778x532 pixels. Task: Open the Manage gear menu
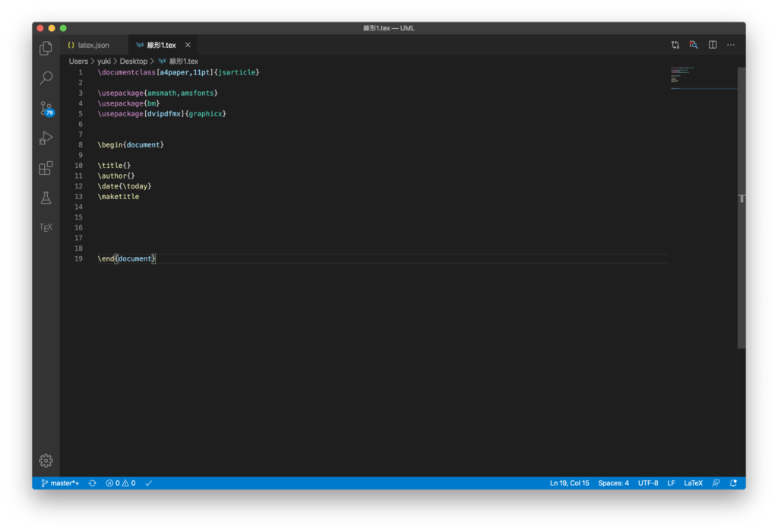pos(46,460)
